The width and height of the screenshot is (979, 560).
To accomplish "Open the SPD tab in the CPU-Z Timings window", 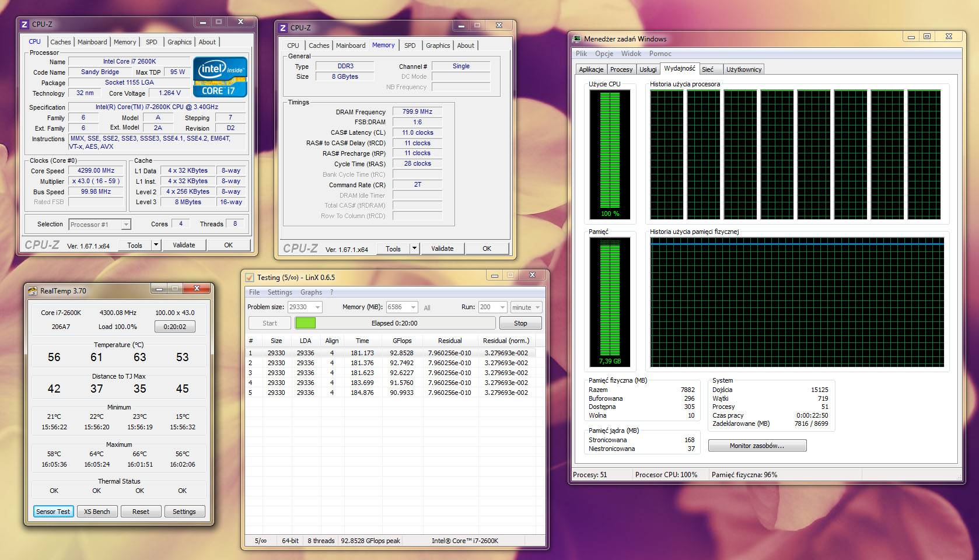I will (x=410, y=45).
